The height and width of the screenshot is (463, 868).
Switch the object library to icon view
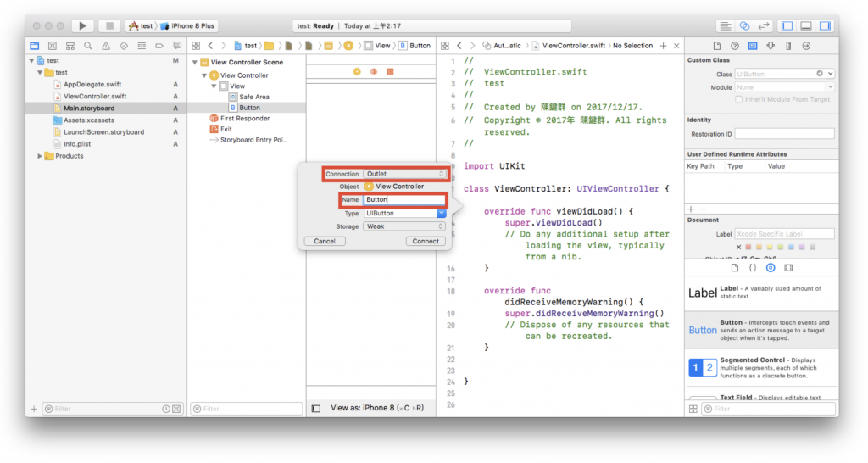pyautogui.click(x=693, y=409)
